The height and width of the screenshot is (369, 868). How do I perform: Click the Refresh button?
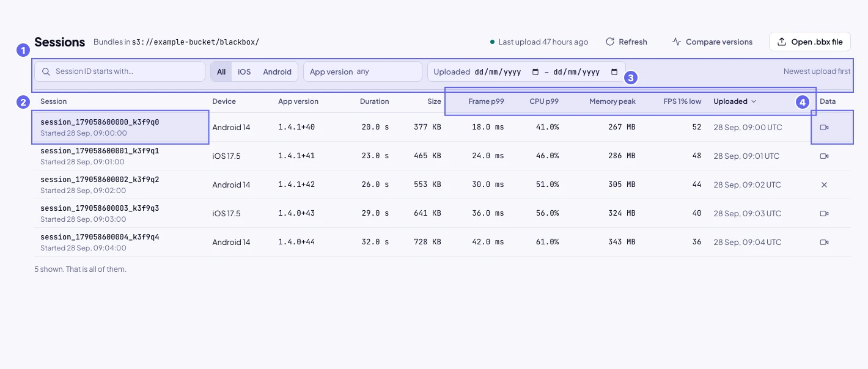[x=627, y=42]
